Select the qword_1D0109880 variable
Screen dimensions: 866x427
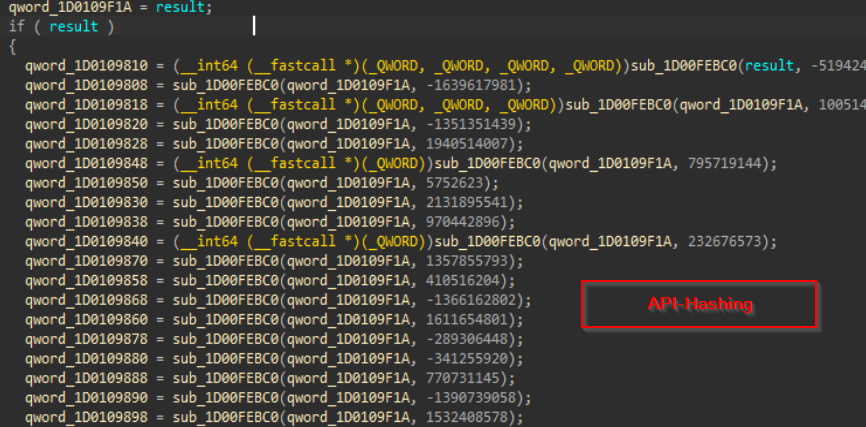click(x=87, y=359)
